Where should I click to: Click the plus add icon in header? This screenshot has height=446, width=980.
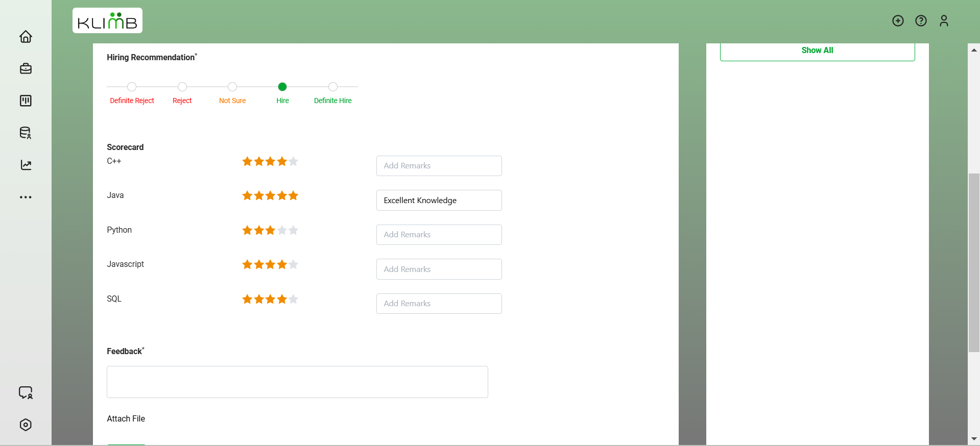898,20
